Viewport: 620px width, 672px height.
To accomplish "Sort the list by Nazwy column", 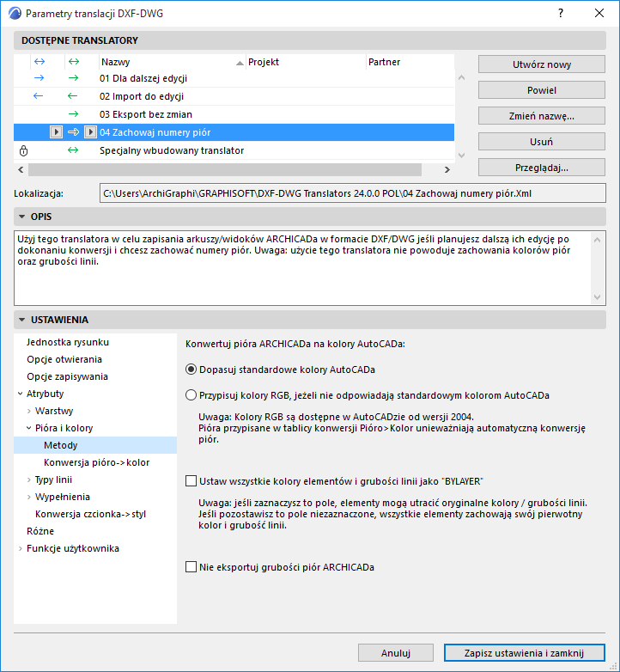I will coord(172,62).
